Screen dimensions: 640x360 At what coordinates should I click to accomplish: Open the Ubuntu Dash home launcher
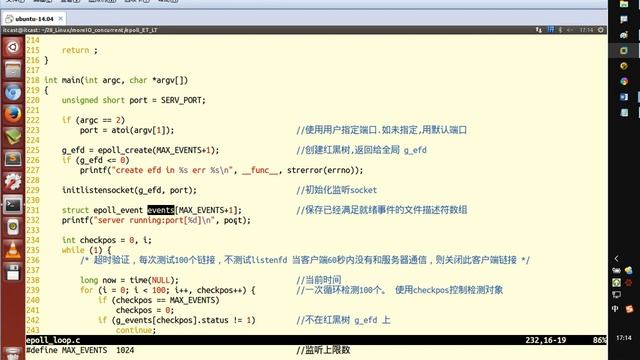click(x=13, y=48)
